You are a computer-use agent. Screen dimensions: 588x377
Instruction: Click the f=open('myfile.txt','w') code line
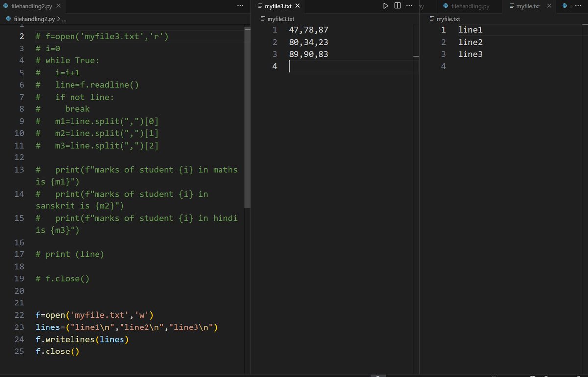(95, 315)
